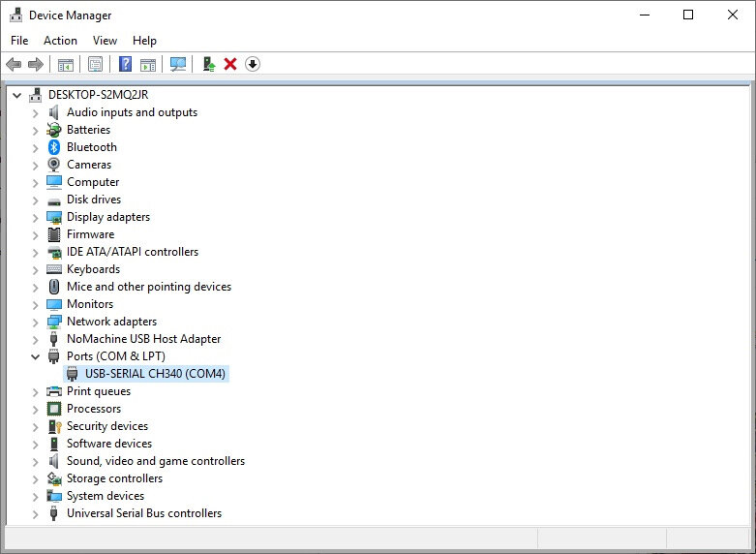Select the Computer label

(93, 182)
